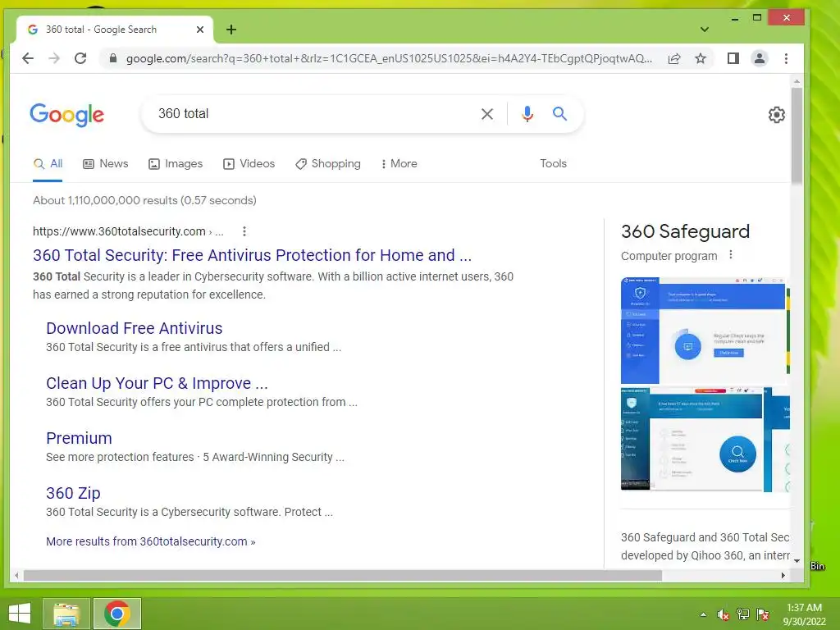The width and height of the screenshot is (840, 630).
Task: Click 'More results from 360totalsecurity.com'
Action: coord(151,541)
